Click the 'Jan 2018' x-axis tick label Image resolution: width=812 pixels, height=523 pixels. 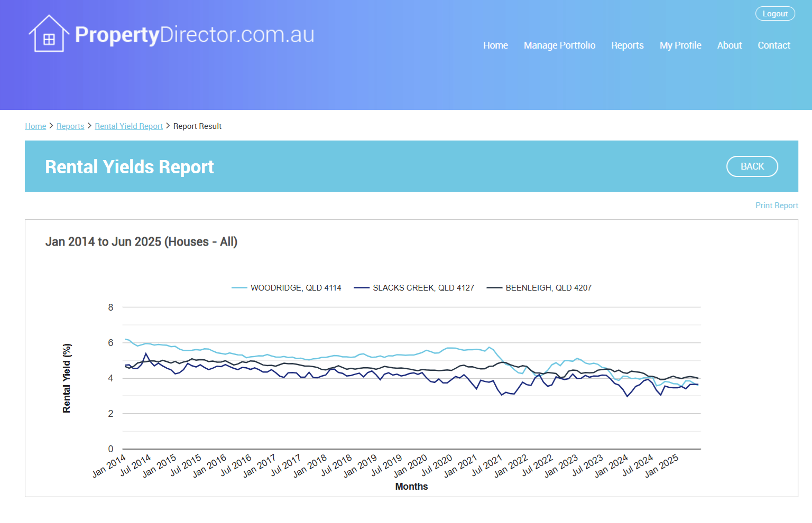point(310,465)
